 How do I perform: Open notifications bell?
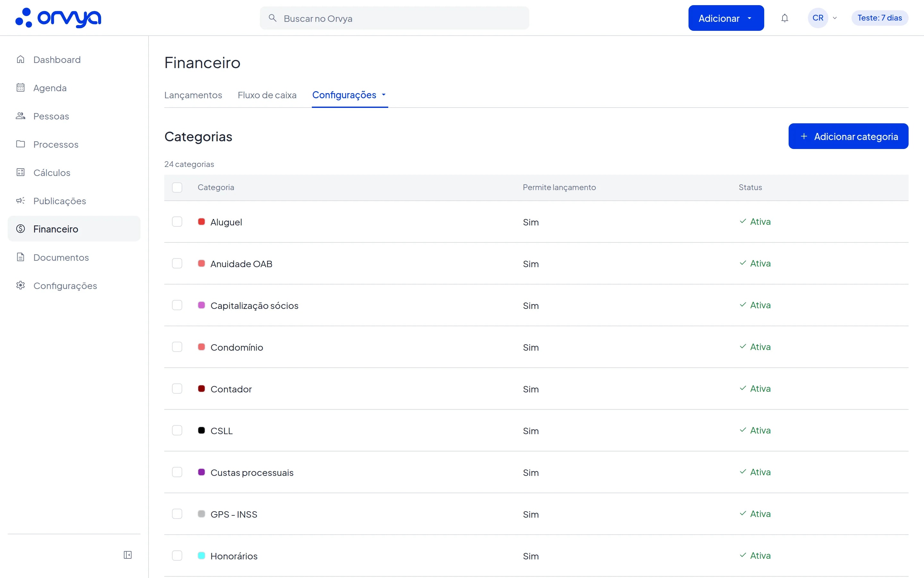click(x=785, y=18)
